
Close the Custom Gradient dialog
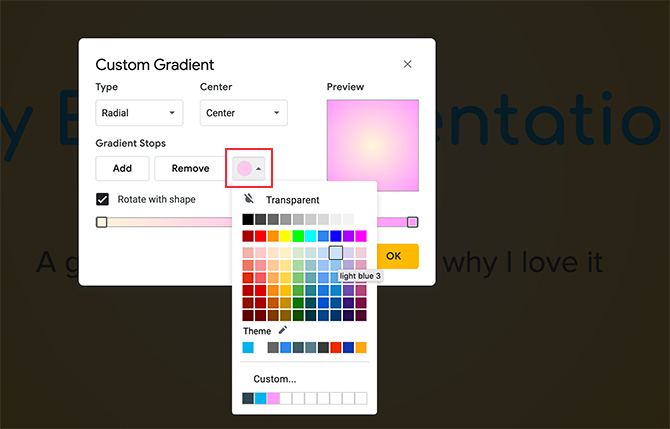(407, 64)
